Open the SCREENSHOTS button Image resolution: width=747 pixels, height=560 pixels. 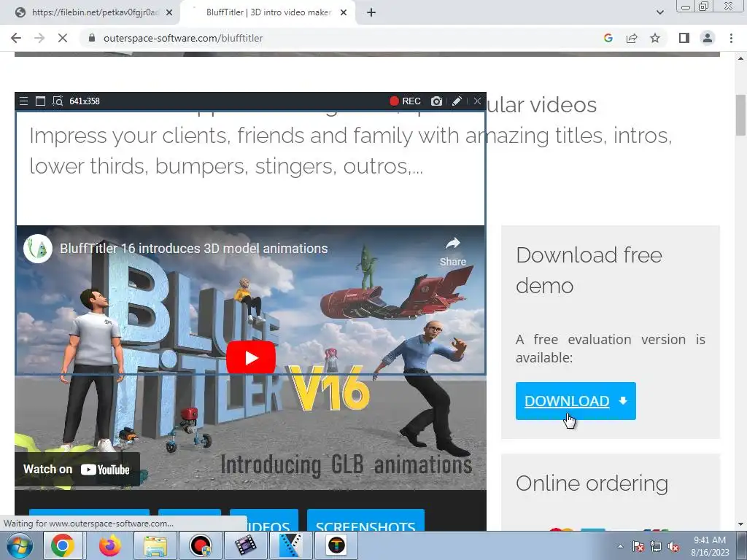pyautogui.click(x=365, y=520)
